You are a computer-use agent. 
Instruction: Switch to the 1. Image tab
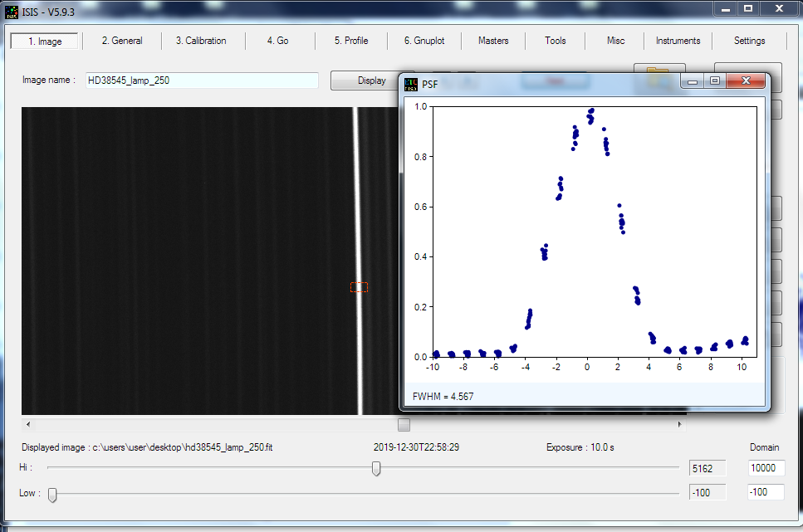45,41
